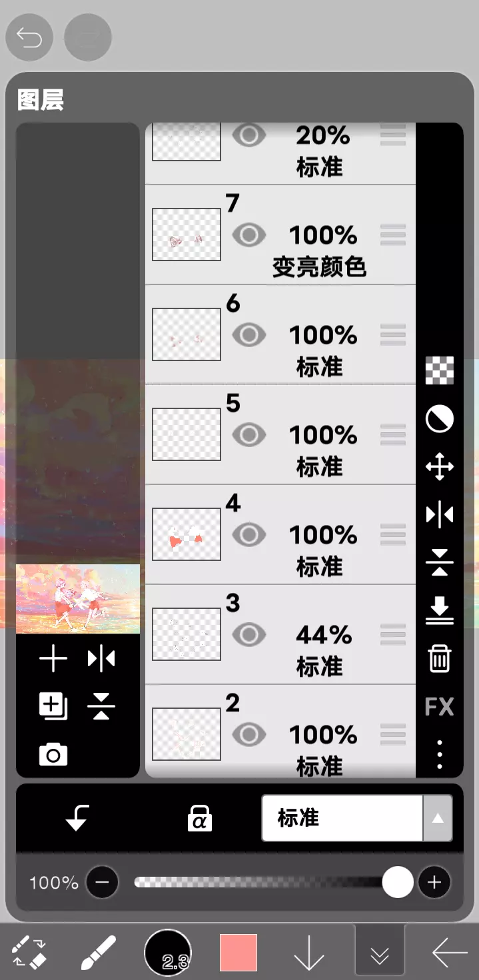Screen dimensions: 479x980
Task: Toggle the alpha lock icon
Action: click(x=200, y=817)
